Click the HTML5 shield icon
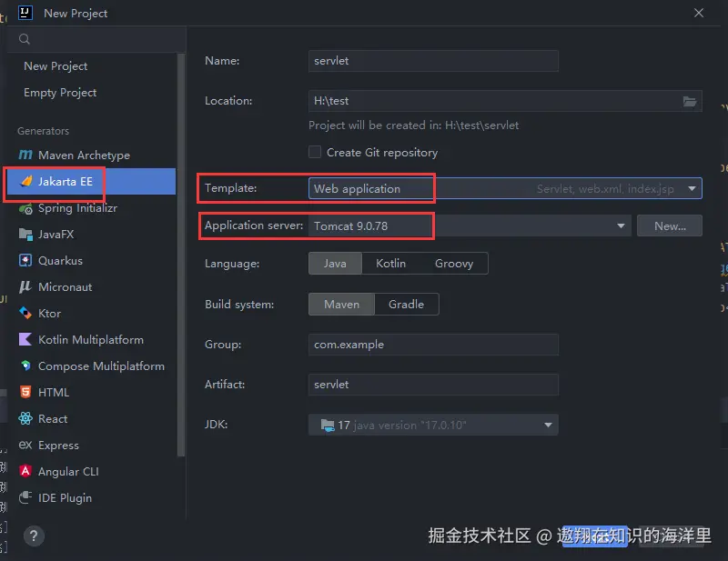 pos(25,392)
